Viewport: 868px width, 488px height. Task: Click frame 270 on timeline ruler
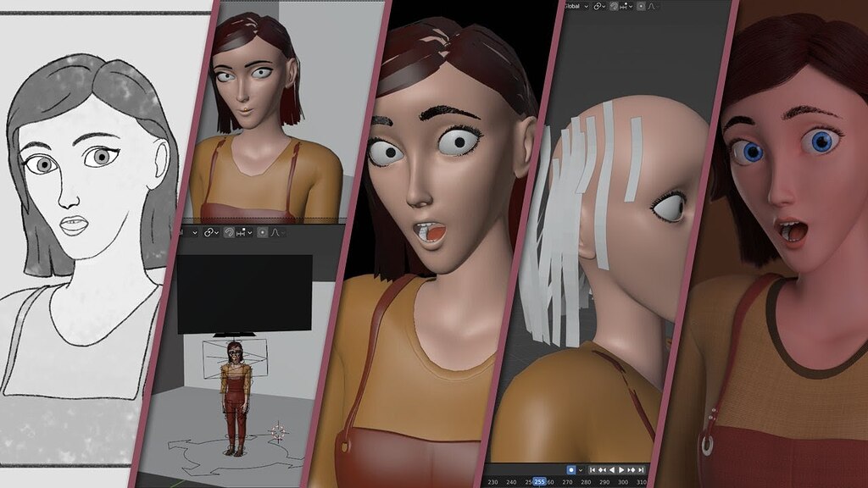567,482
